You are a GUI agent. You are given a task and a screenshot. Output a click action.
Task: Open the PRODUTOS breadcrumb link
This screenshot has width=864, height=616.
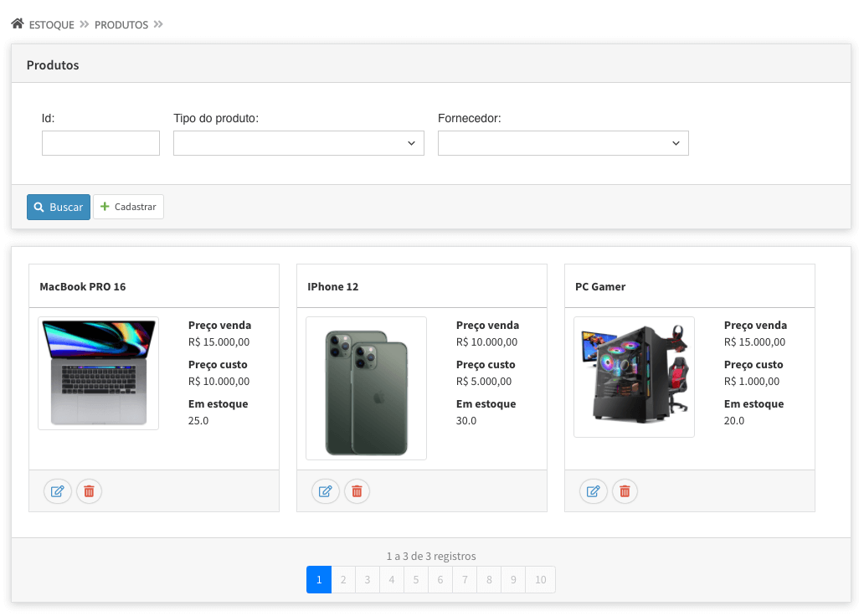coord(121,25)
